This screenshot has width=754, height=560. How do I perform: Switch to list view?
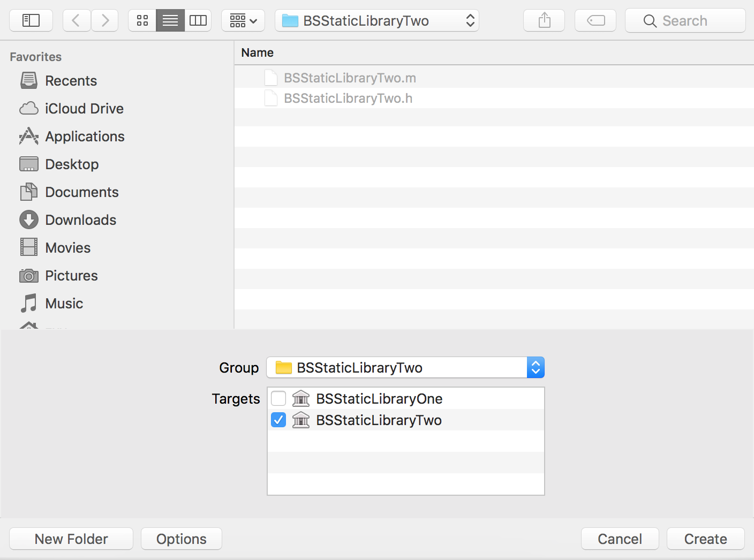coord(170,21)
